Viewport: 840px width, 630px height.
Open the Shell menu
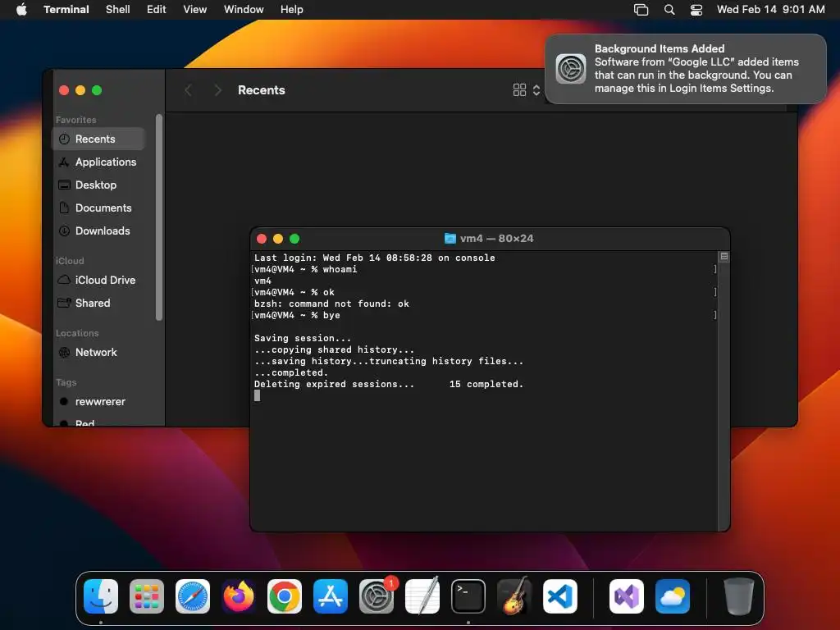[118, 9]
